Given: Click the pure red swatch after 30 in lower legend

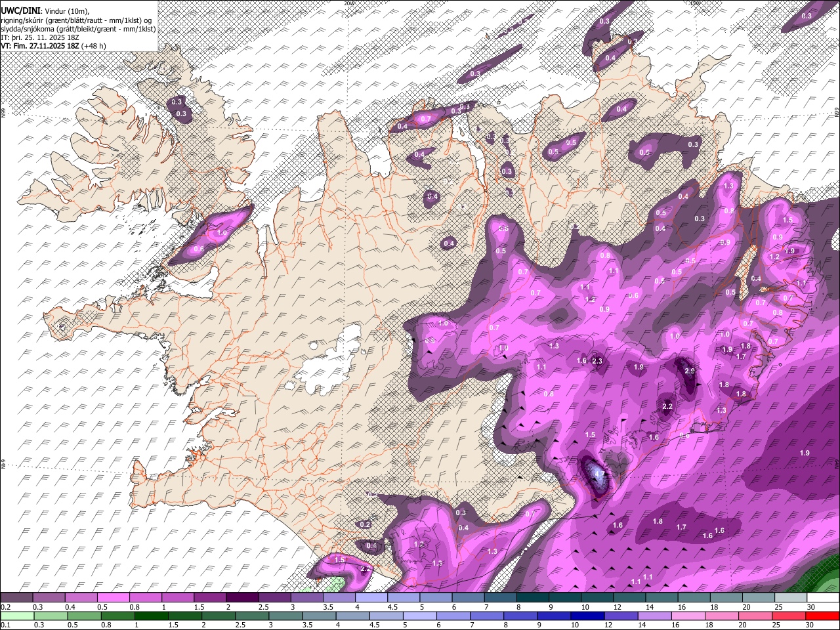Looking at the screenshot, I should 823,616.
